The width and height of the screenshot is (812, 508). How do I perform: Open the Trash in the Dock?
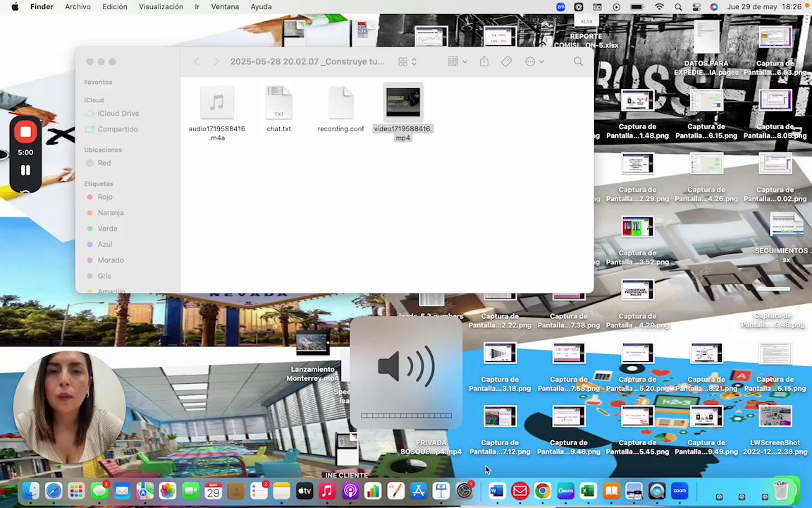pyautogui.click(x=782, y=490)
